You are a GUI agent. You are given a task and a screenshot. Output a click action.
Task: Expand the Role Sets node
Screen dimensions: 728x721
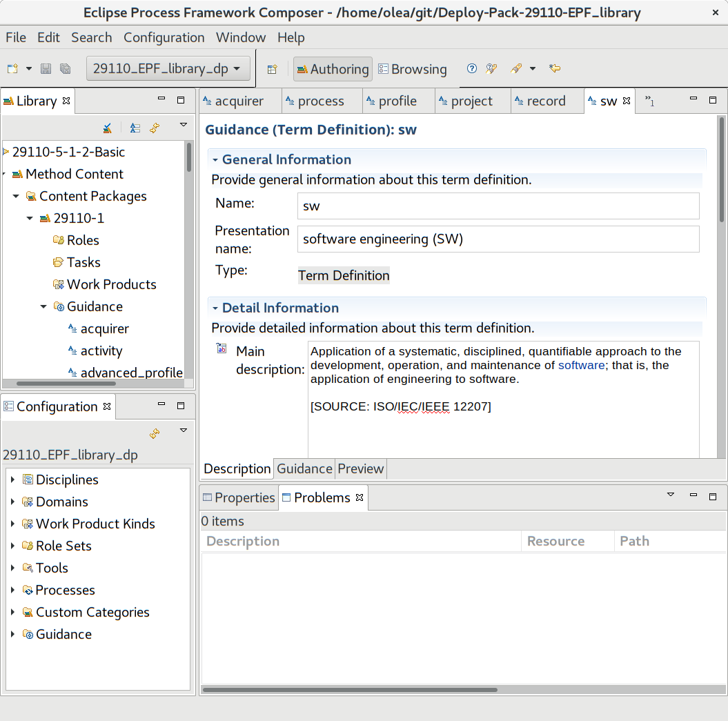(12, 546)
